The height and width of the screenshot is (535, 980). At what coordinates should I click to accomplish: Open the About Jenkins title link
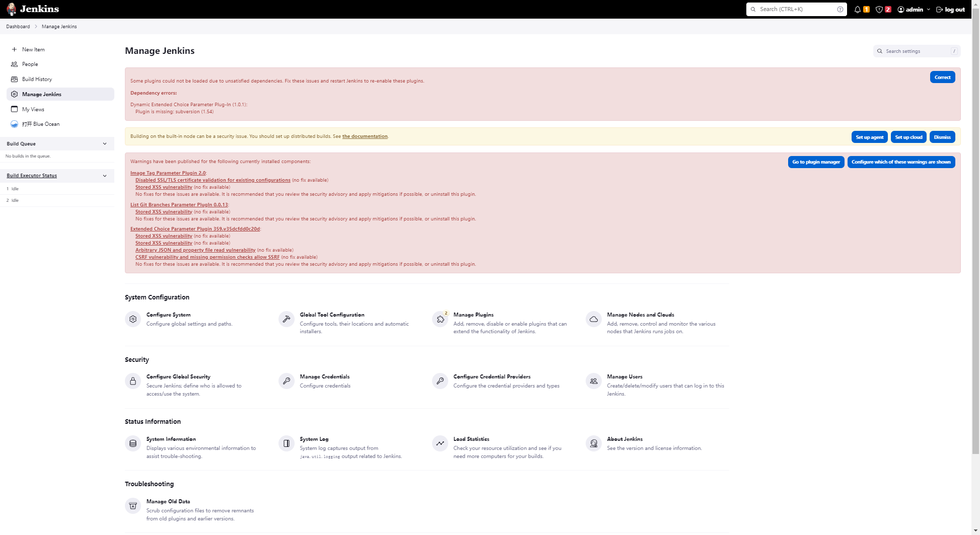(x=624, y=439)
